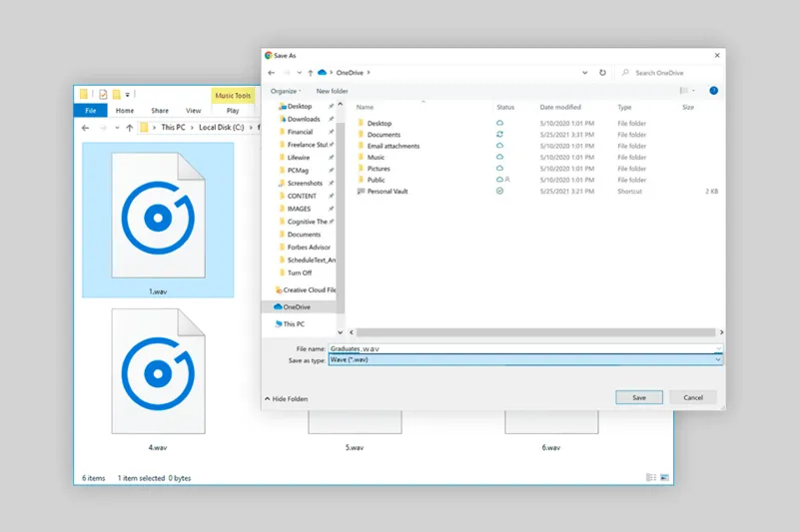Open Help question mark icon
The image size is (799, 532).
pyautogui.click(x=713, y=91)
